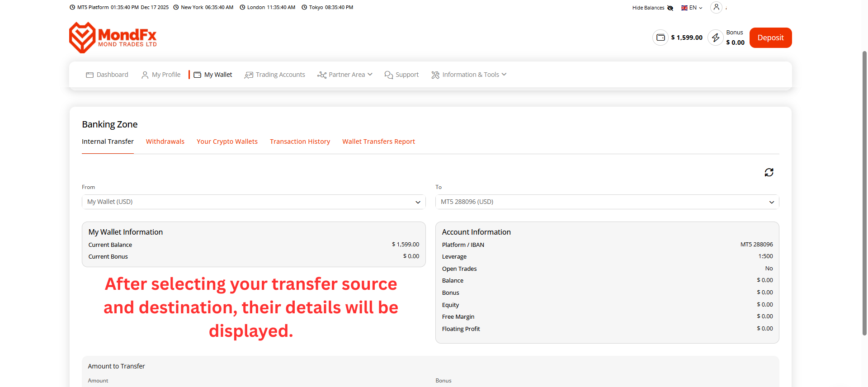Click the lightning bolt bonus icon
The width and height of the screenshot is (868, 387).
click(x=715, y=38)
